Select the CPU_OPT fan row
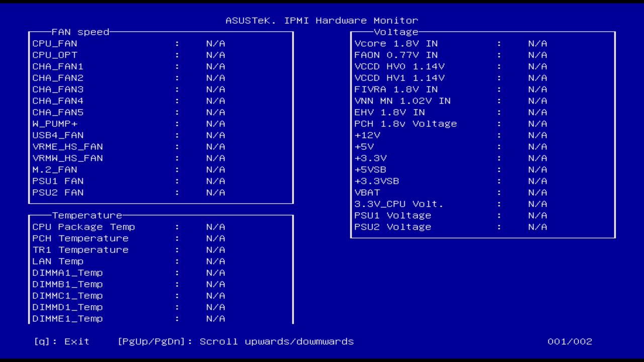 click(x=54, y=55)
